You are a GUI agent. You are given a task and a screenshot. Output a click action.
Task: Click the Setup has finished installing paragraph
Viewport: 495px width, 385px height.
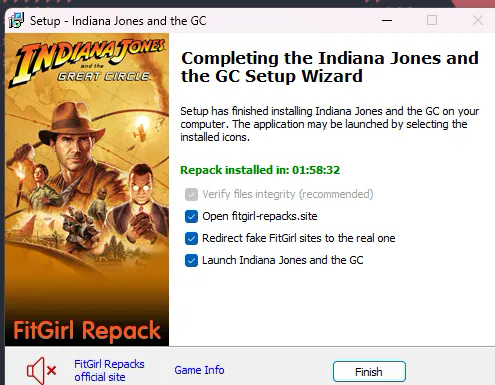point(330,124)
